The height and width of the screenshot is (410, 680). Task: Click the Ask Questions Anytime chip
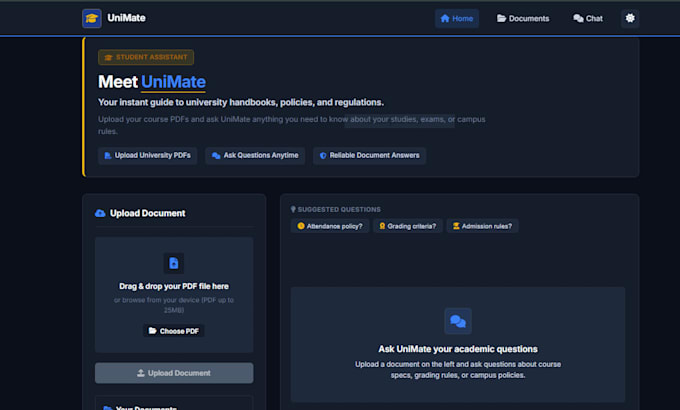[255, 155]
